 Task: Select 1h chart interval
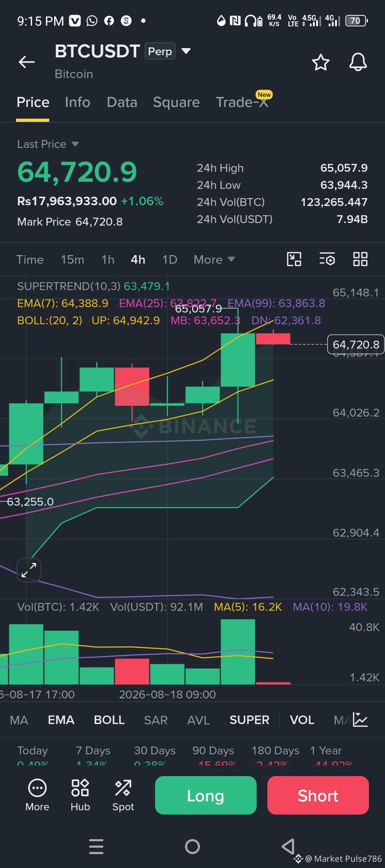click(x=108, y=259)
